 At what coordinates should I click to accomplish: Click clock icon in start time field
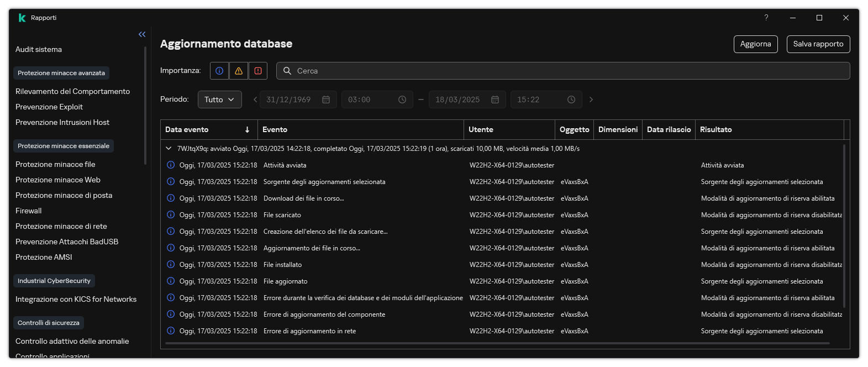coord(402,99)
